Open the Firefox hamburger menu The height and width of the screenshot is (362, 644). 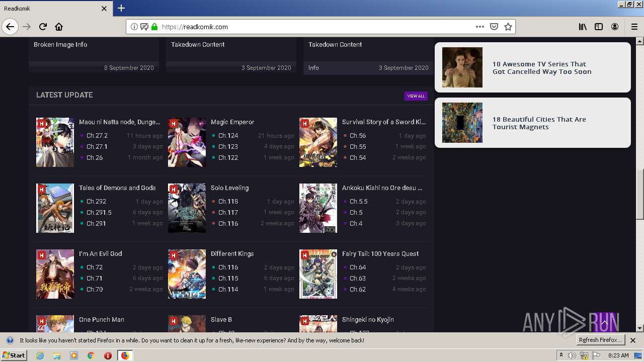coord(634,27)
